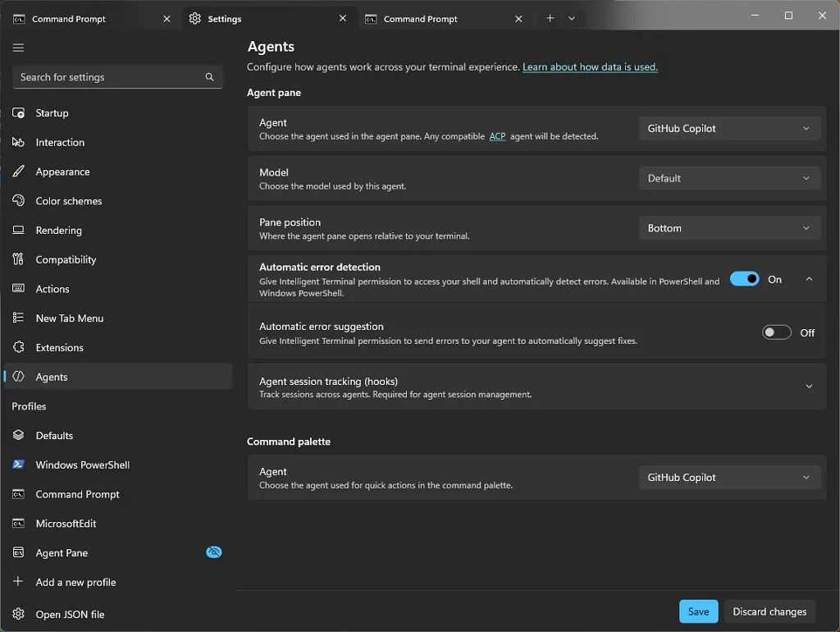
Task: Click the Extensions puzzle icon
Action: 18,347
